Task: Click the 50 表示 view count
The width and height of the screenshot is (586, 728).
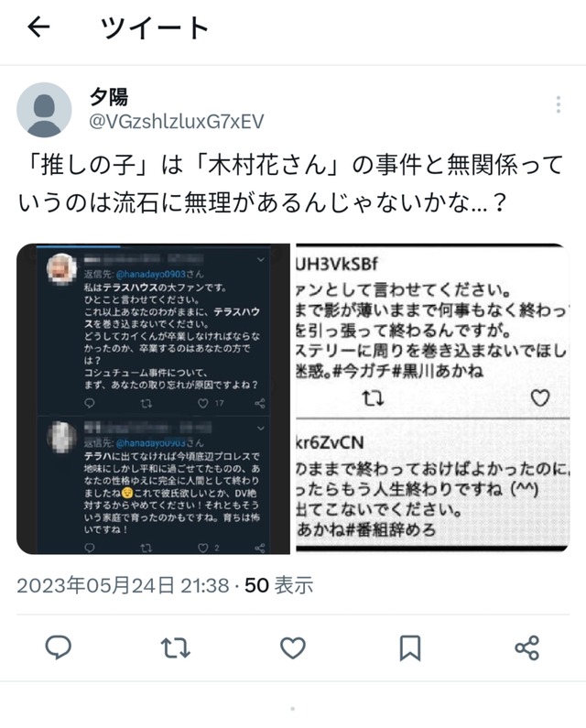Action: [278, 585]
